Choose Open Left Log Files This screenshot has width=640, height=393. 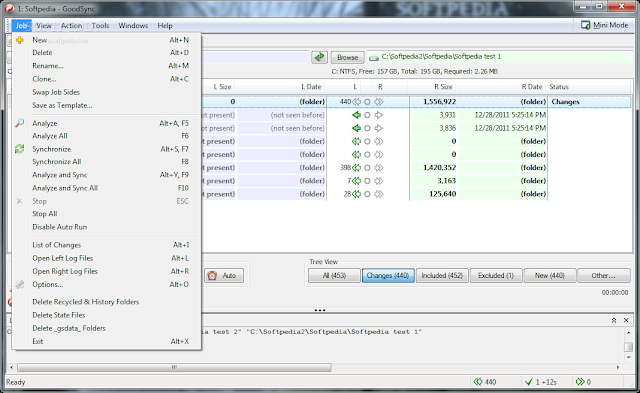(107, 258)
